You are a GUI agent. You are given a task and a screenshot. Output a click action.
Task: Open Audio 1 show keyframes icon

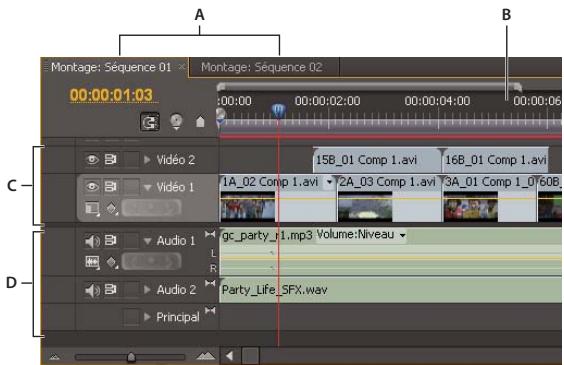click(112, 262)
